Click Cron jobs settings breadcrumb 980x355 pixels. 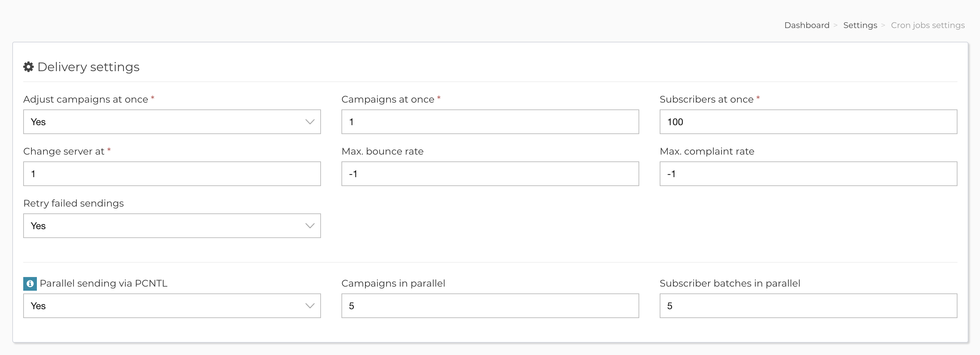pos(928,25)
